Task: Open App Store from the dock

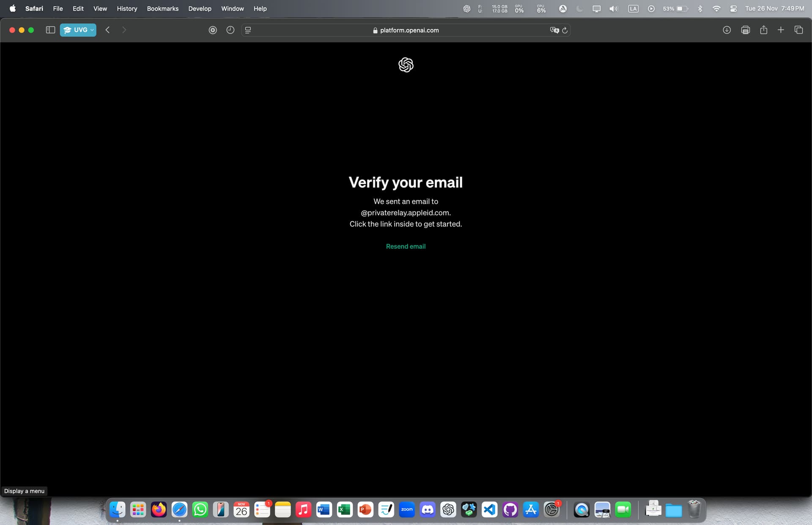Action: pos(531,509)
